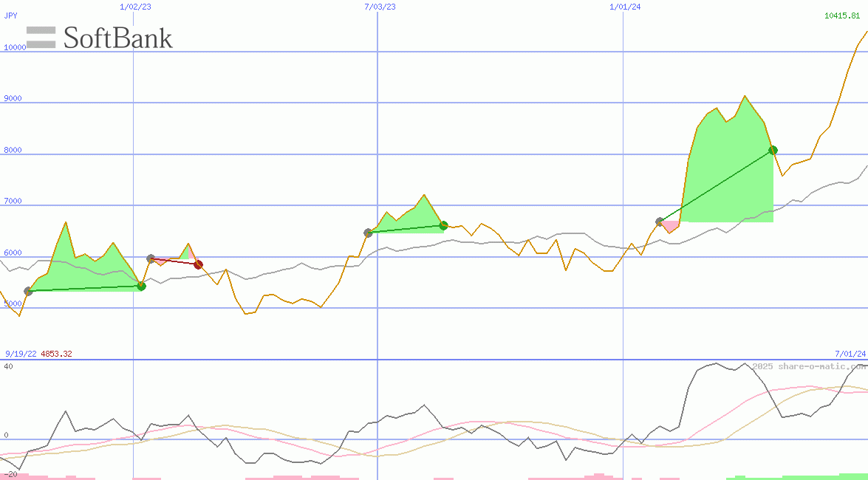Viewport: 868px width, 480px height.
Task: Select the JPY currency label
Action: 10,16
